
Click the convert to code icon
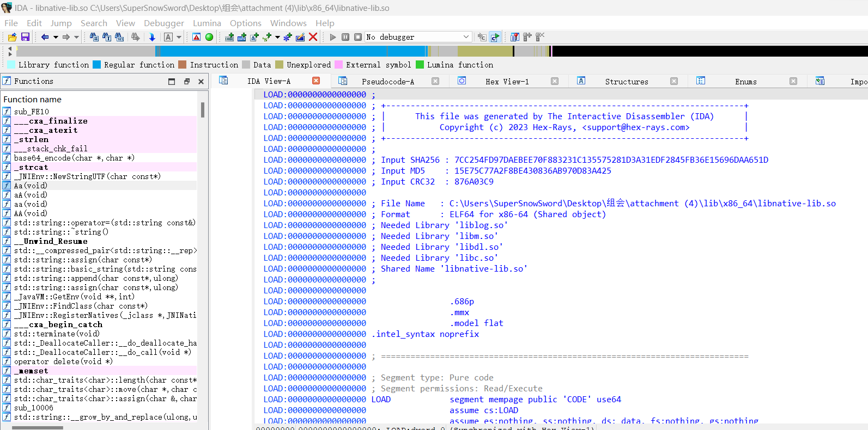[x=229, y=37]
